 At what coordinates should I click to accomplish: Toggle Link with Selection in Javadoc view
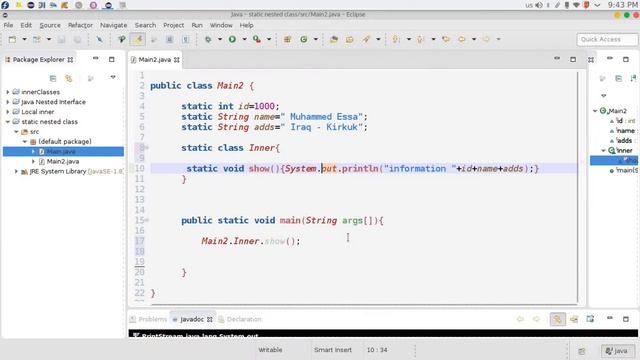tap(558, 319)
